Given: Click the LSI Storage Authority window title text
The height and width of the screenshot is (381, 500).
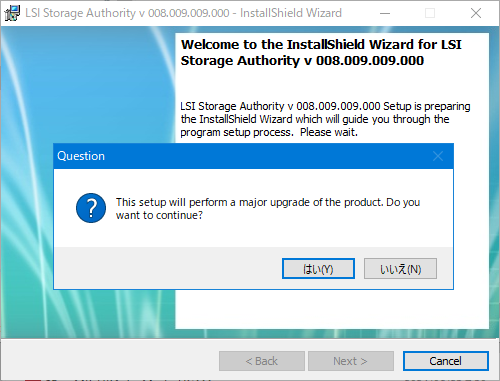Looking at the screenshot, I should point(184,13).
